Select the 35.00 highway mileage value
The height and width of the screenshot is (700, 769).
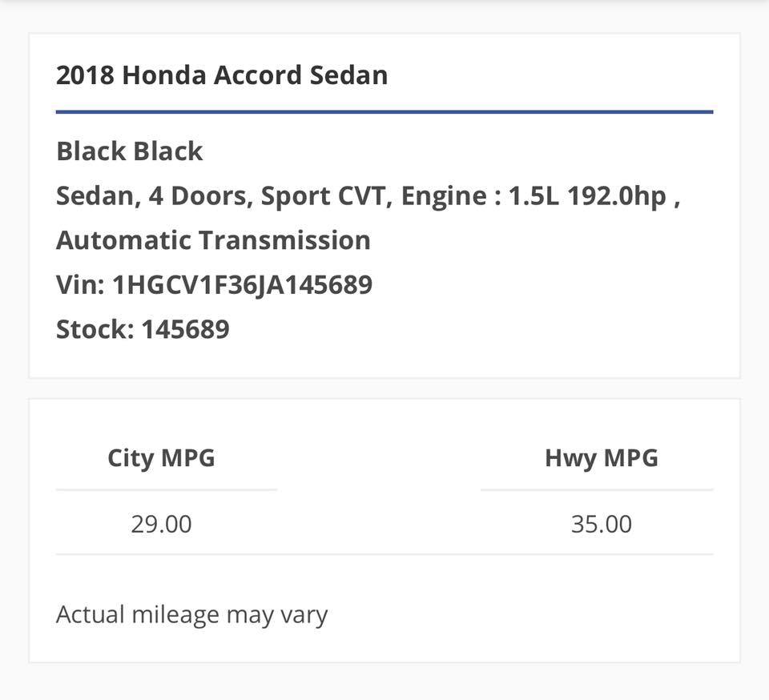601,525
